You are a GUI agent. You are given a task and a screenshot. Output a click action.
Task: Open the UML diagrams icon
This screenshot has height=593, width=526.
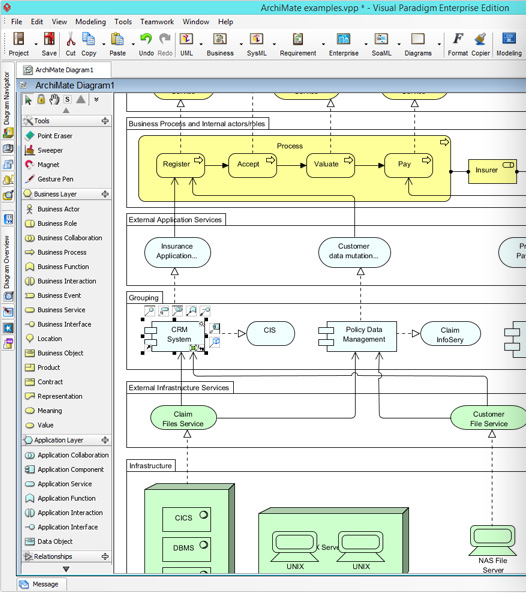[186, 39]
